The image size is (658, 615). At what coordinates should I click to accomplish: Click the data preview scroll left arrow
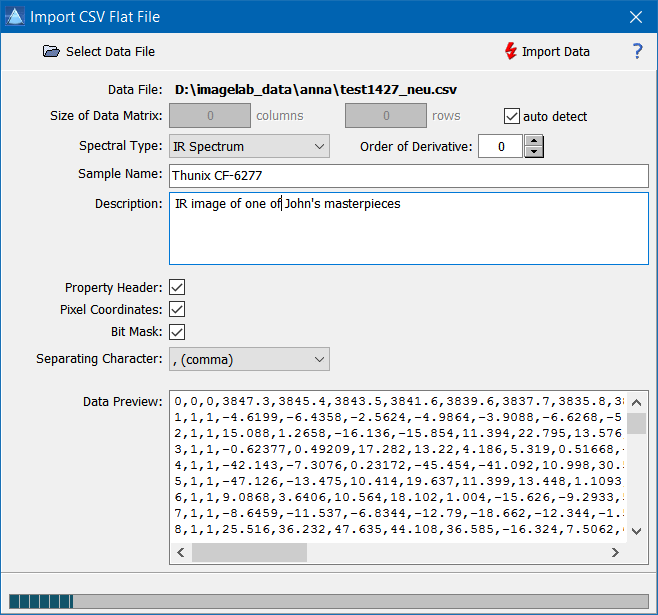coord(181,552)
